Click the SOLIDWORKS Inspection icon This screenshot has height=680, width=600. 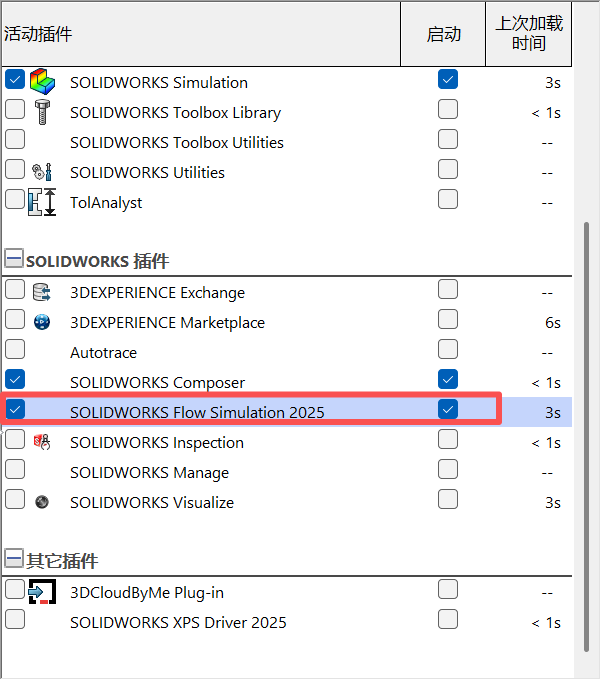42,442
